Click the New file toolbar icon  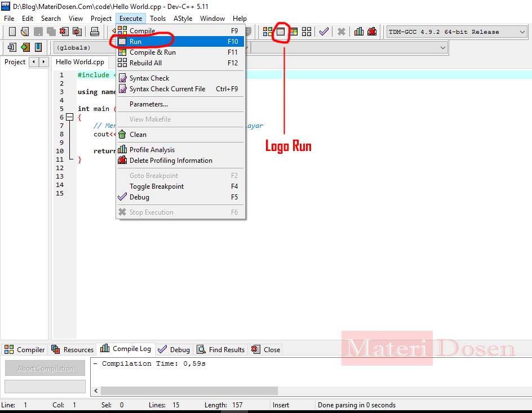[x=12, y=32]
